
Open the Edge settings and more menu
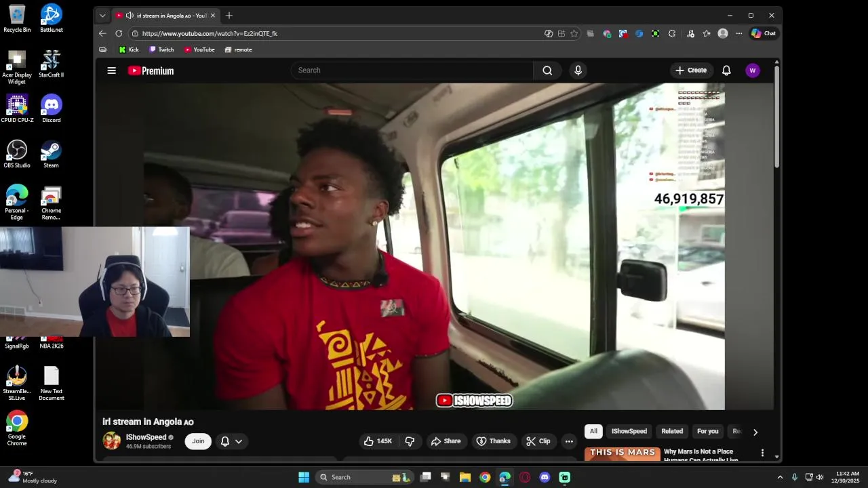pos(739,33)
